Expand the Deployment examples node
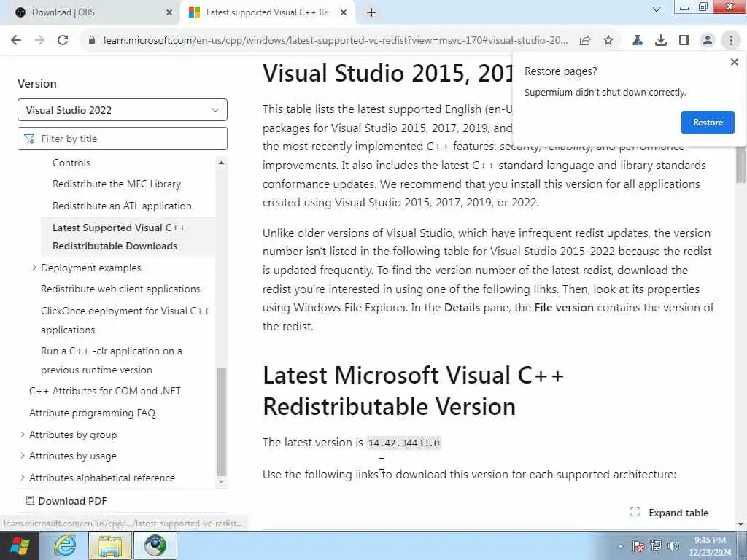747x560 pixels. pyautogui.click(x=34, y=268)
